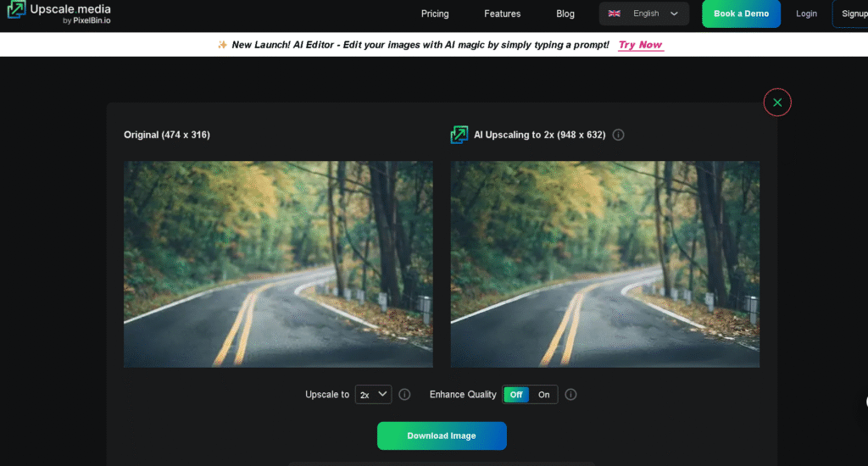Set Enhance Quality to On

tap(543, 395)
